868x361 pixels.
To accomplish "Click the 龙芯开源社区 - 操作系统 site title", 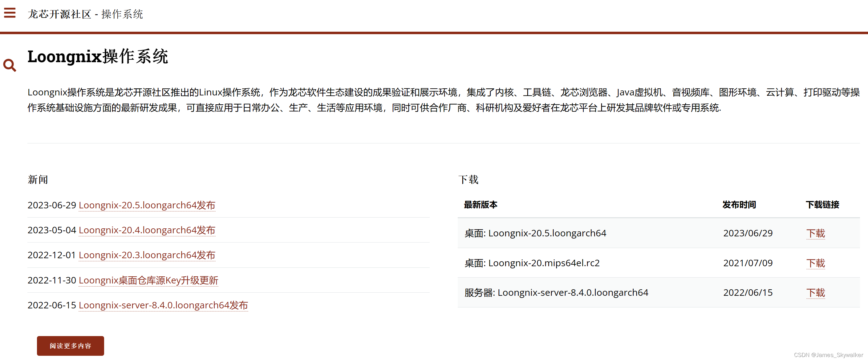I will tap(85, 14).
